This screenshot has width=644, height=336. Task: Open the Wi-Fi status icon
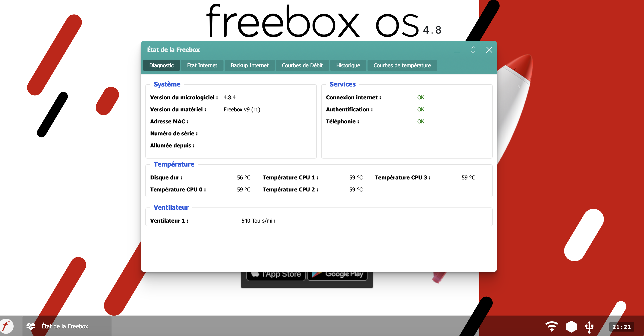click(x=551, y=326)
